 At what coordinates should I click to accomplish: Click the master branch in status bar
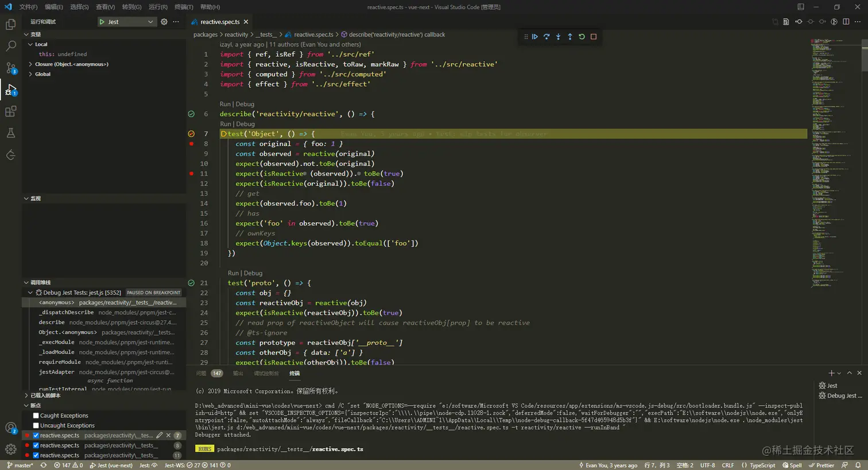point(20,465)
